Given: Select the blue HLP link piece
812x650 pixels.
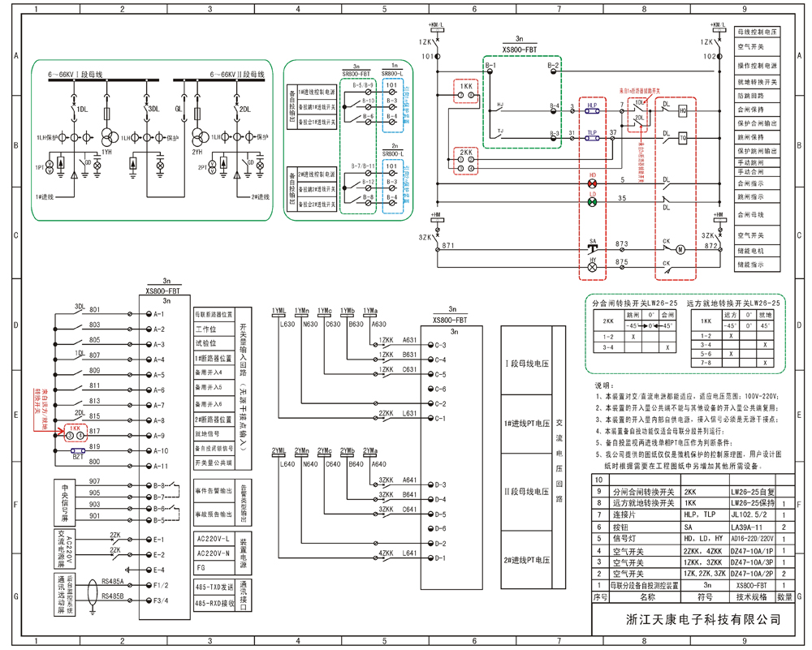Looking at the screenshot, I should (x=593, y=110).
